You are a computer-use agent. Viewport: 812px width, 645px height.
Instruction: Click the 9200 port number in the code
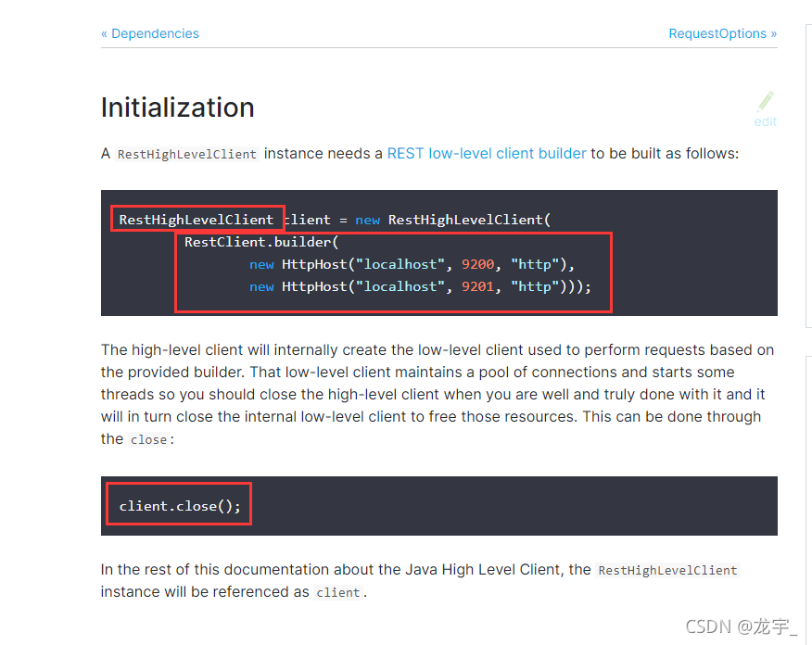pyautogui.click(x=478, y=264)
